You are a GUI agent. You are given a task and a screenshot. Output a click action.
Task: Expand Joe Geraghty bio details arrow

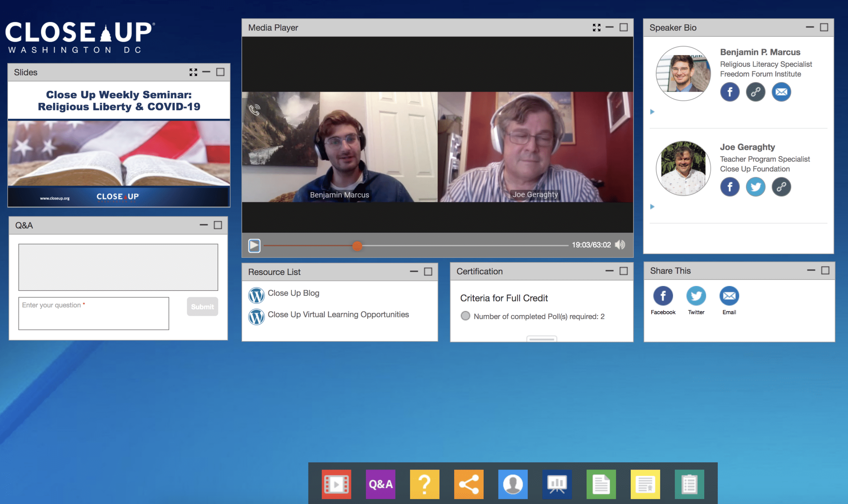point(652,206)
